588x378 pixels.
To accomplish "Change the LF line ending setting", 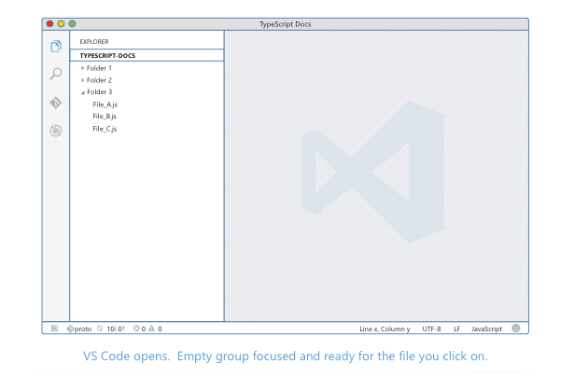I will tap(456, 329).
